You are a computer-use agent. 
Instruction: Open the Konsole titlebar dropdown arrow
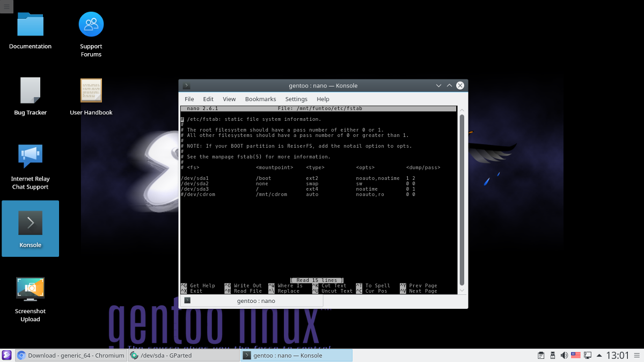tap(439, 85)
